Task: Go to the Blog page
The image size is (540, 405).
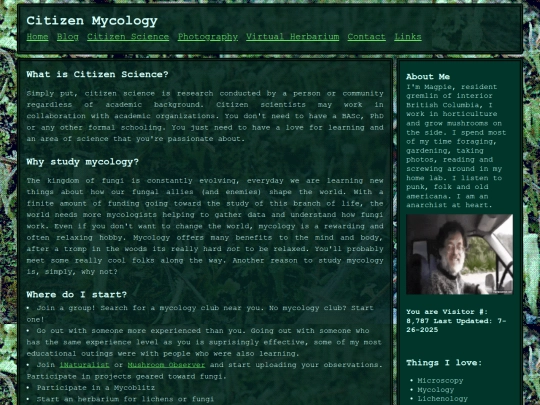Action: pyautogui.click(x=68, y=37)
